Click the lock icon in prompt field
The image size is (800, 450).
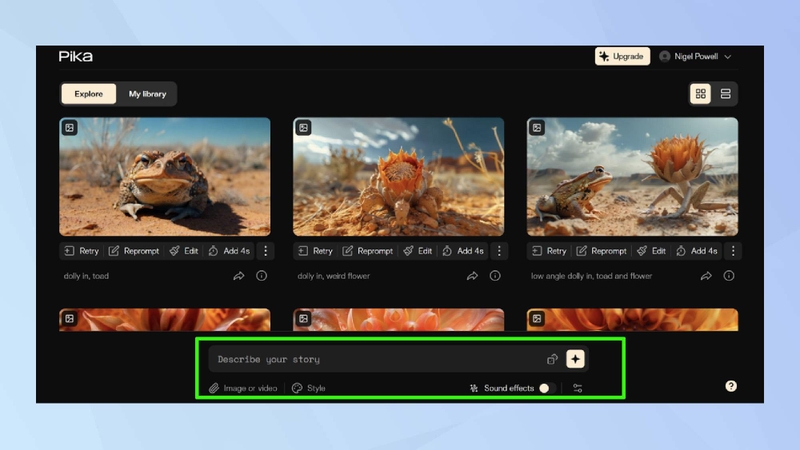(552, 359)
